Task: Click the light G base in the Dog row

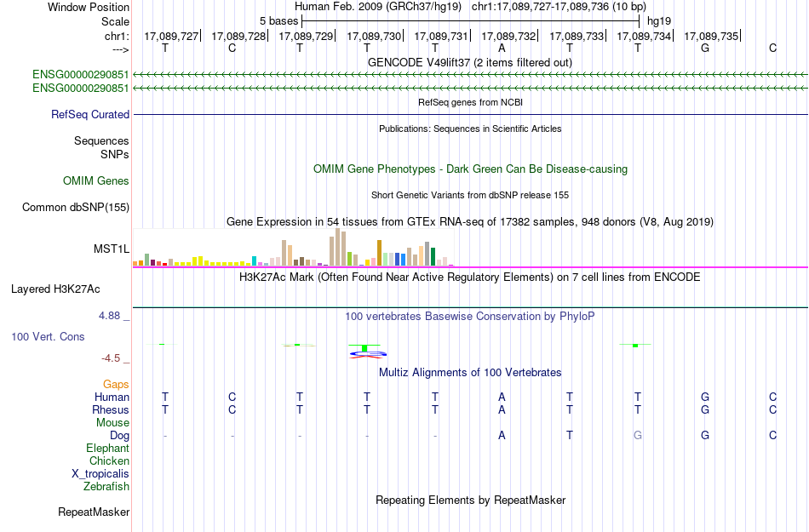Action: pyautogui.click(x=638, y=435)
